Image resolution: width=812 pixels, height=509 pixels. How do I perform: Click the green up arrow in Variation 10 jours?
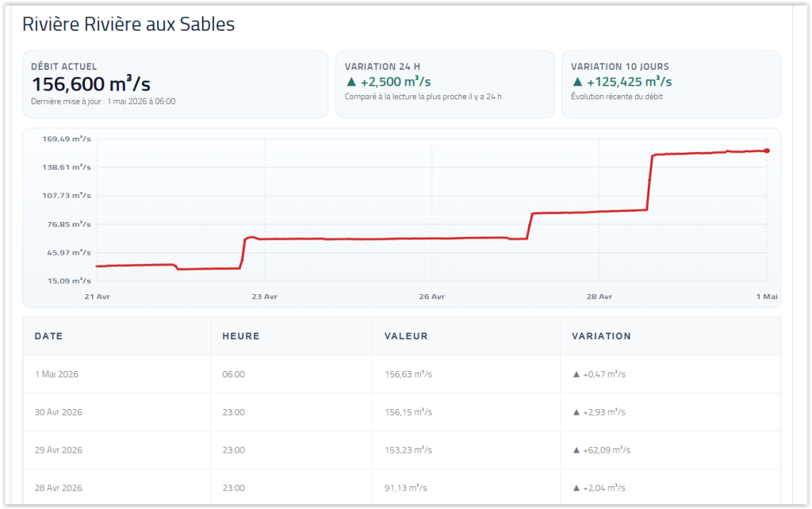click(577, 82)
